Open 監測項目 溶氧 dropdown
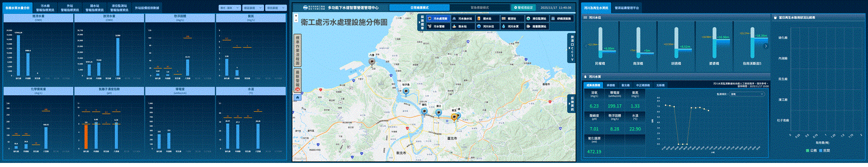 pyautogui.click(x=747, y=94)
